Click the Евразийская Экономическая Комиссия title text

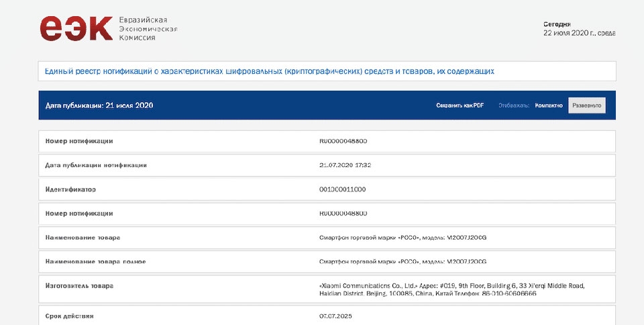(x=148, y=29)
